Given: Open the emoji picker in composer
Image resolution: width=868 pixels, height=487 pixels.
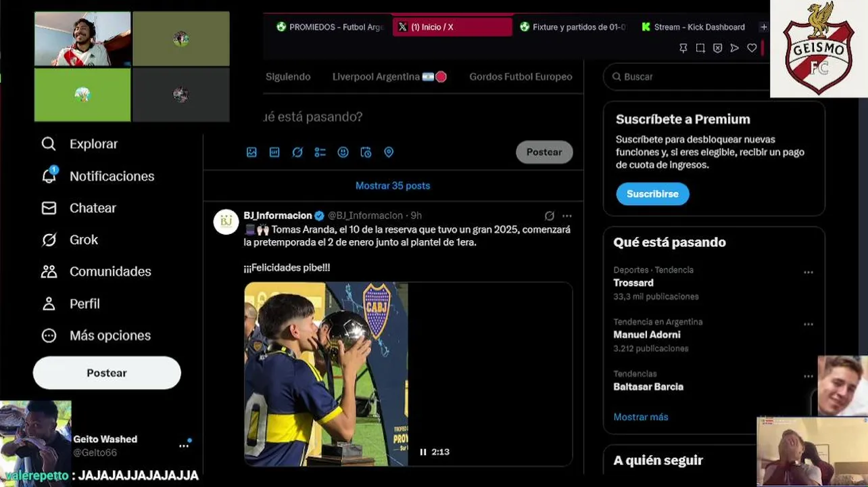Looking at the screenshot, I should point(343,152).
